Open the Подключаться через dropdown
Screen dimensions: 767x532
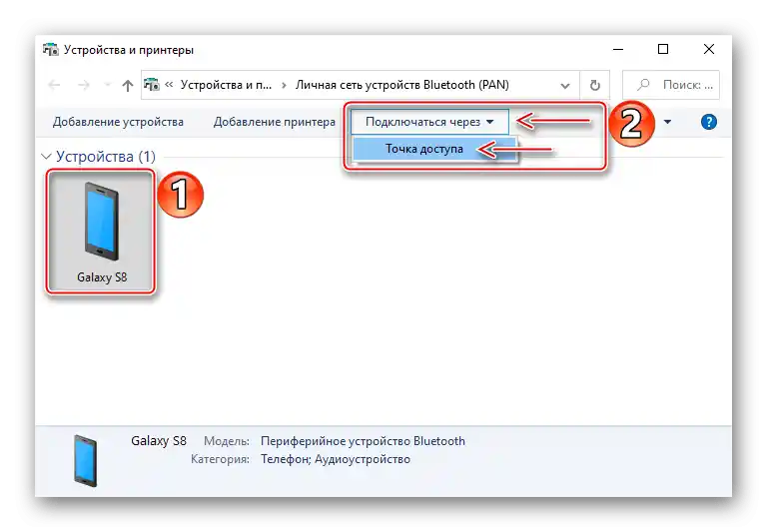click(429, 122)
